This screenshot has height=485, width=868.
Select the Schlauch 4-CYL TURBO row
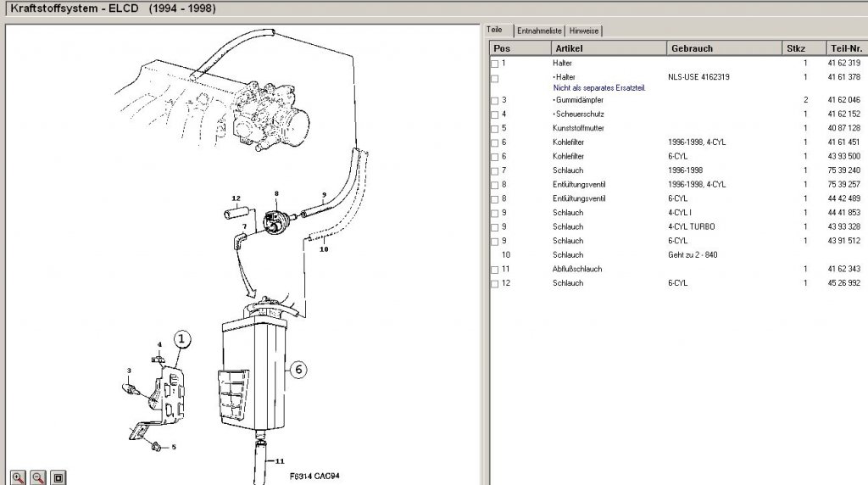click(x=679, y=226)
